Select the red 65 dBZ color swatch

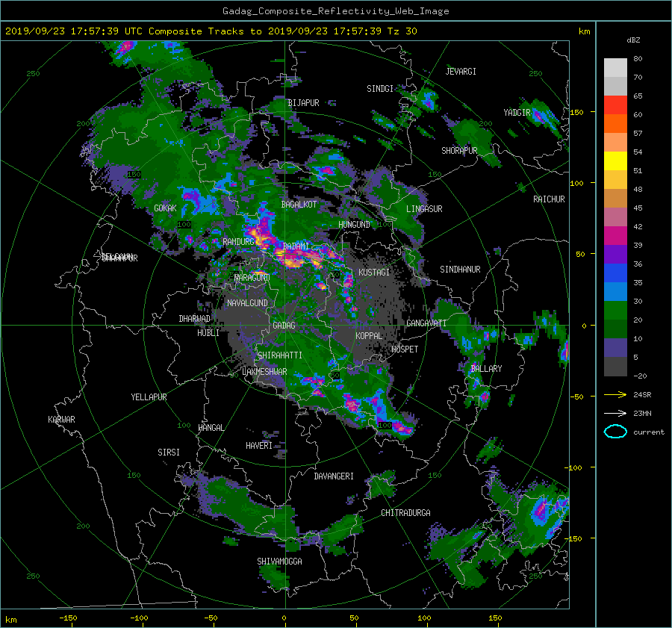tap(615, 105)
